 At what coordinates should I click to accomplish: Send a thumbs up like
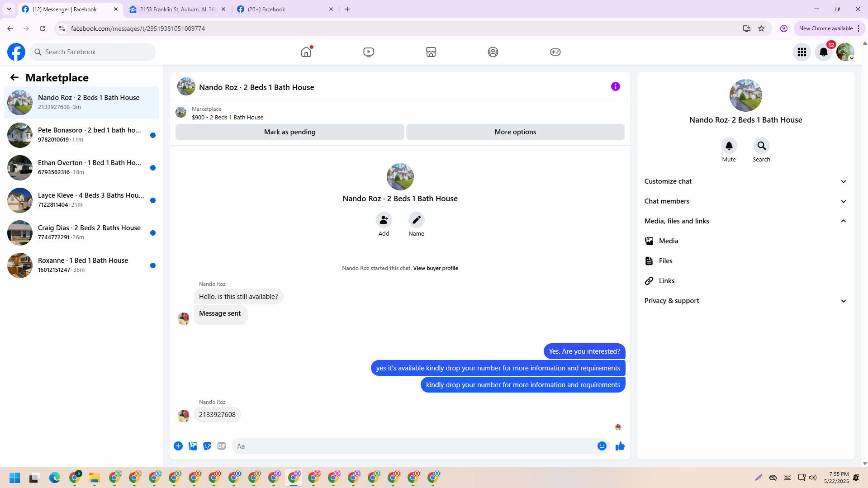point(620,446)
